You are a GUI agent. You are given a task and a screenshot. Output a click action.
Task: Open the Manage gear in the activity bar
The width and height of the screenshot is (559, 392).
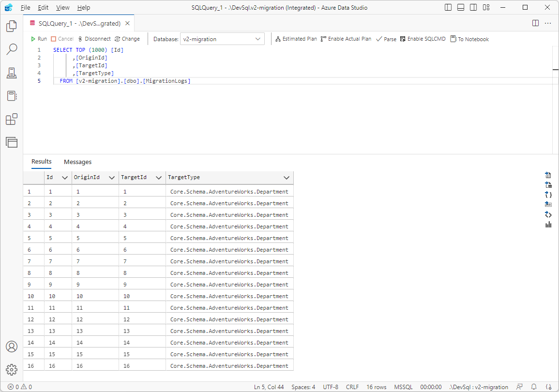(12, 370)
